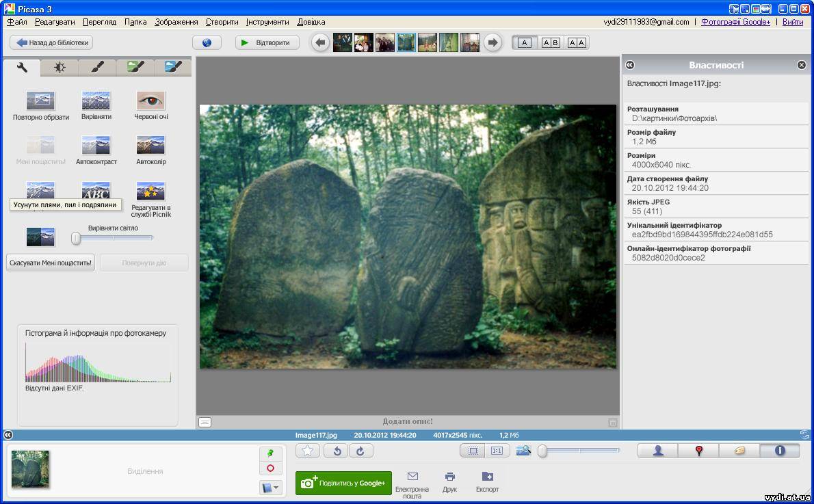Screen dimensions: 814x504
Task: Open the single black brush effects tab
Action: [x=98, y=68]
